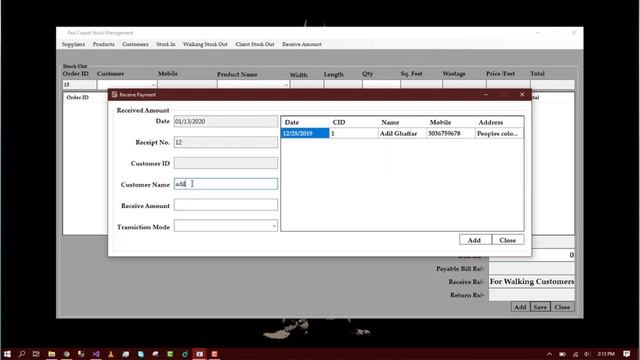Launch File Explorer from the taskbar

[51, 354]
